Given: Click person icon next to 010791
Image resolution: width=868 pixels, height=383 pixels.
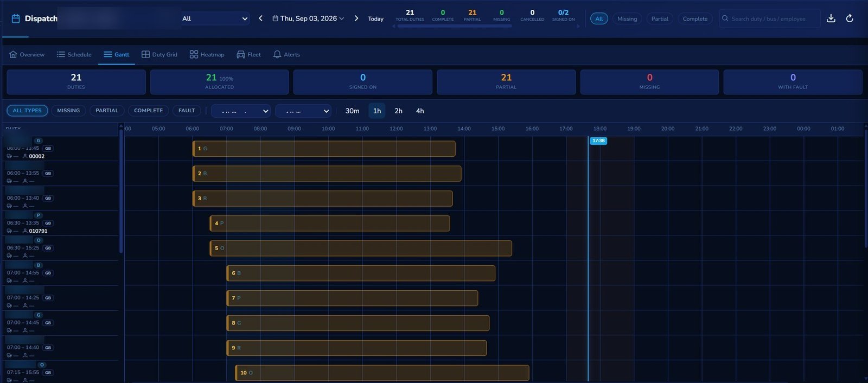Looking at the screenshot, I should [25, 231].
